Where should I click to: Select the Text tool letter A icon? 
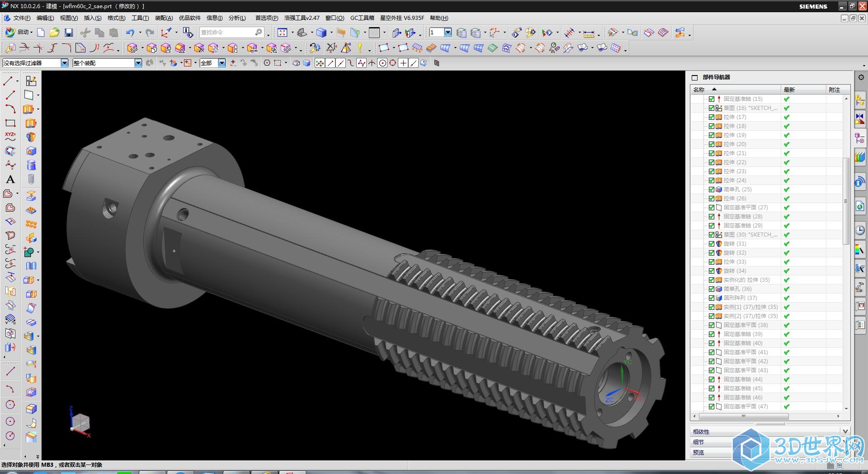(x=10, y=180)
